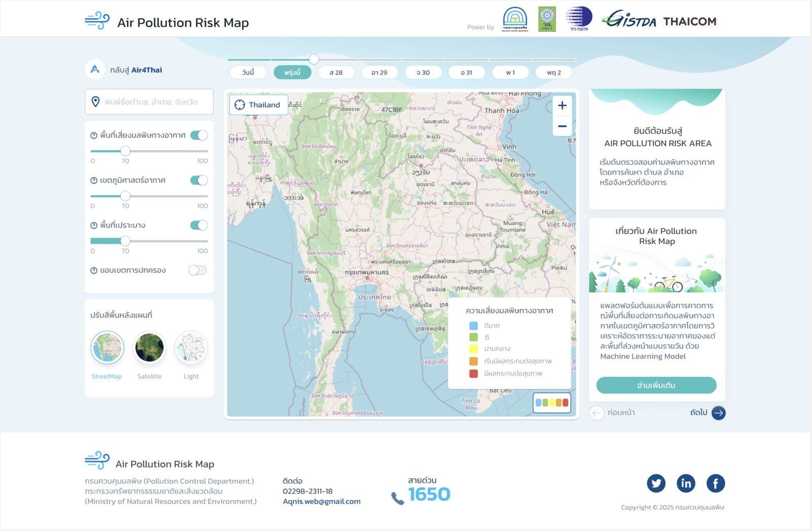Click the location search input field

149,102
